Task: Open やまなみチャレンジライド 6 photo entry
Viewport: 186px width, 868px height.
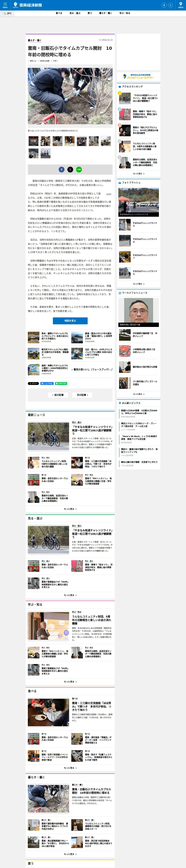Action: tap(138, 273)
